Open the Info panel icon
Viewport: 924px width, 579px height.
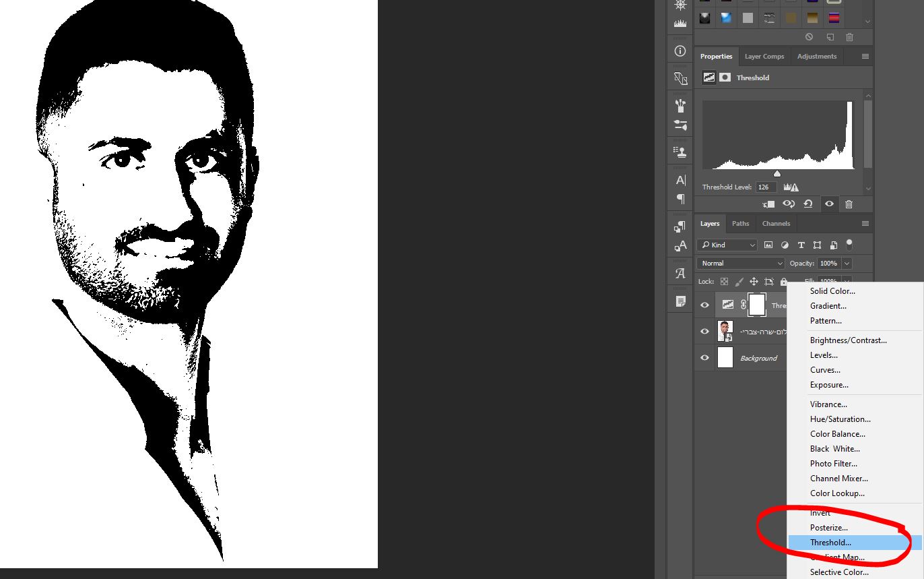click(x=680, y=51)
